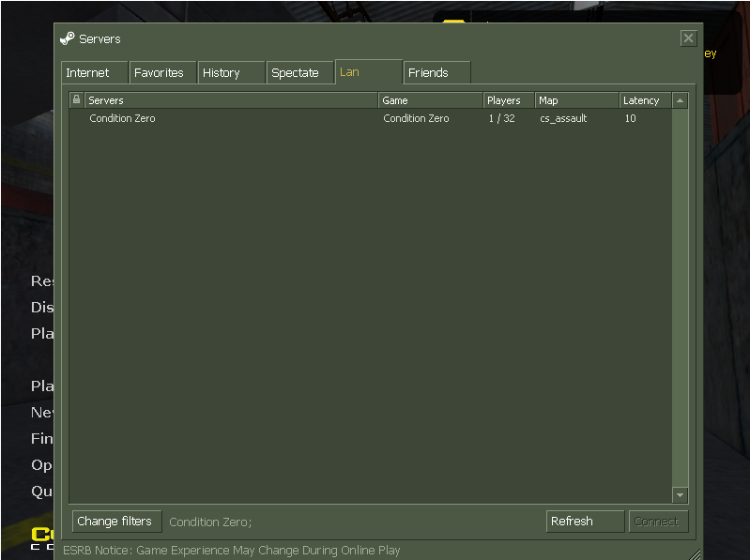This screenshot has width=750, height=560.
Task: Click the window resize grip corner
Action: (695, 553)
